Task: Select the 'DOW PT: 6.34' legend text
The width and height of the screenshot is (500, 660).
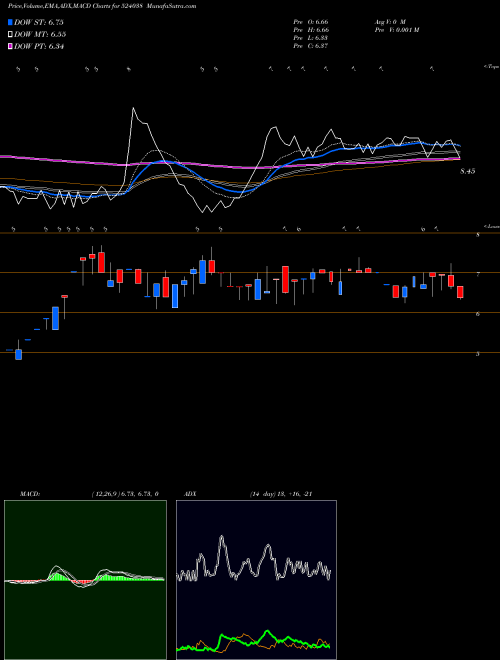Action: click(39, 47)
